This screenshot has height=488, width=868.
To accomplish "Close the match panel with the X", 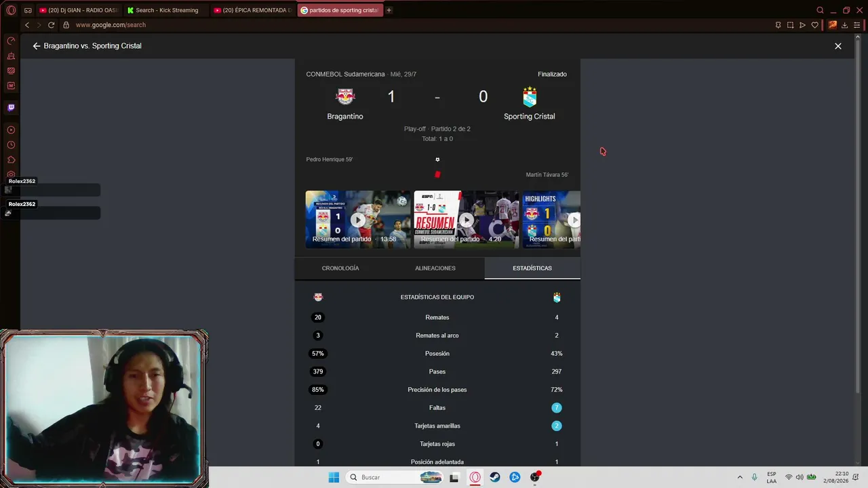I will tap(838, 46).
